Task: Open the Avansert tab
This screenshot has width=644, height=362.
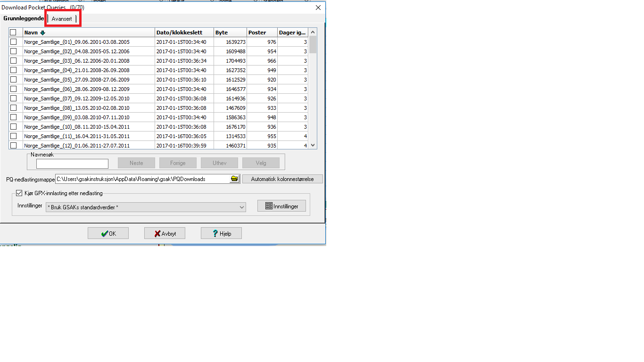Action: tap(62, 18)
